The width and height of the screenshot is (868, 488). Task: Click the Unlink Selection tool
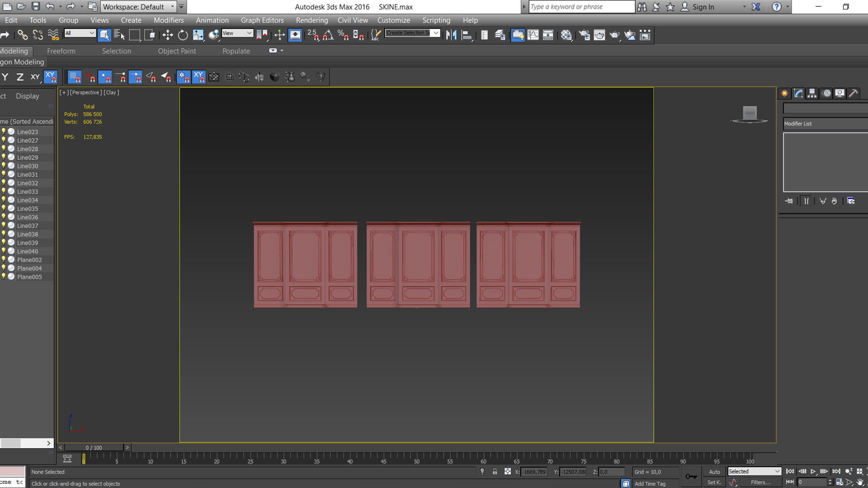point(38,35)
